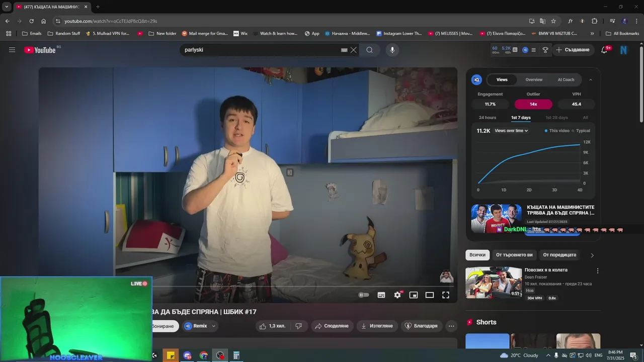Select the 24 hours range tab

tap(488, 118)
